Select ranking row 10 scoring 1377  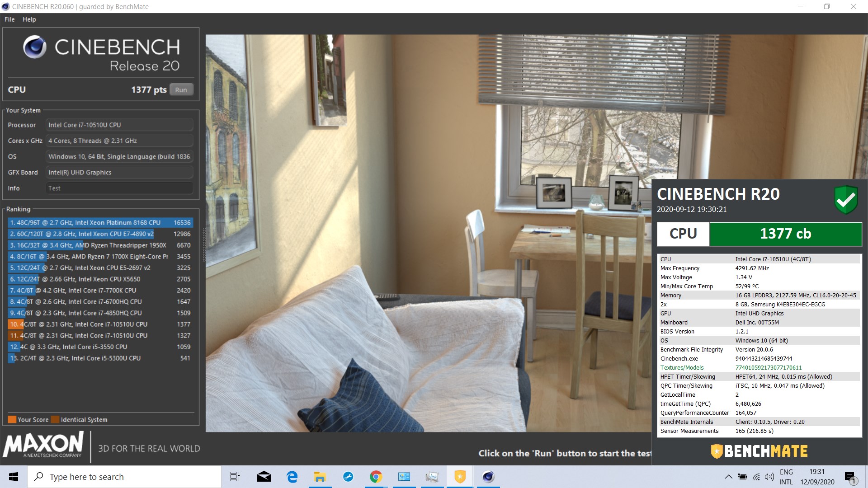tap(100, 324)
